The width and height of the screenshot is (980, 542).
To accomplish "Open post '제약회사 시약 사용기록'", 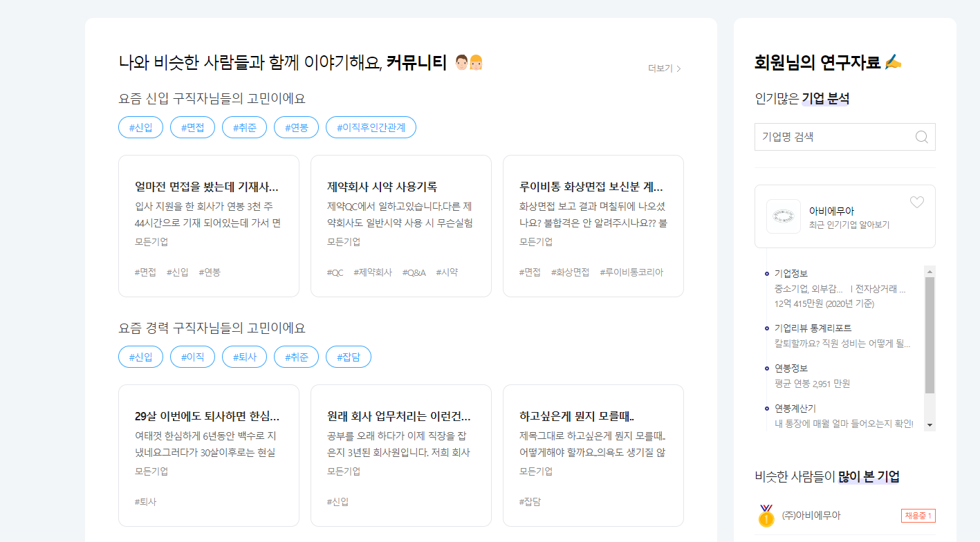I will [x=382, y=187].
